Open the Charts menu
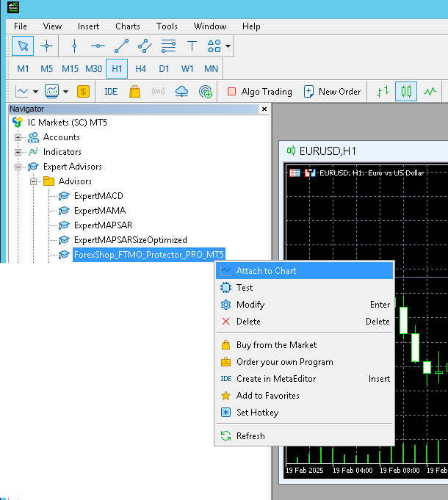The image size is (448, 500). [x=128, y=26]
